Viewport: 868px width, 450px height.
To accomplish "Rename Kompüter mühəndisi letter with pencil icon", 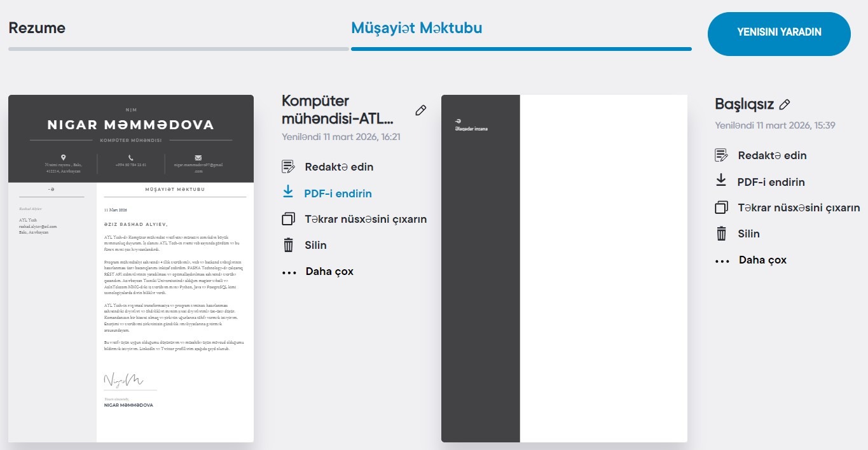I will pos(420,111).
